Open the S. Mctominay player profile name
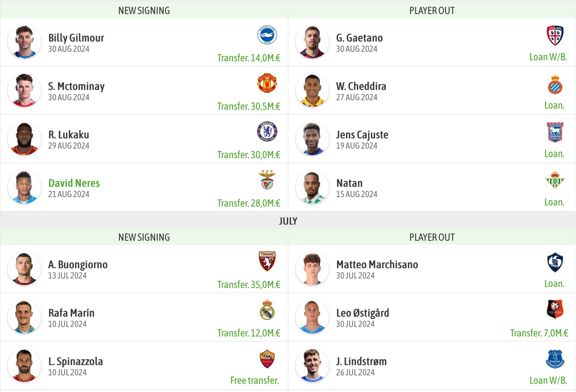Image resolution: width=576 pixels, height=392 pixels. [76, 87]
